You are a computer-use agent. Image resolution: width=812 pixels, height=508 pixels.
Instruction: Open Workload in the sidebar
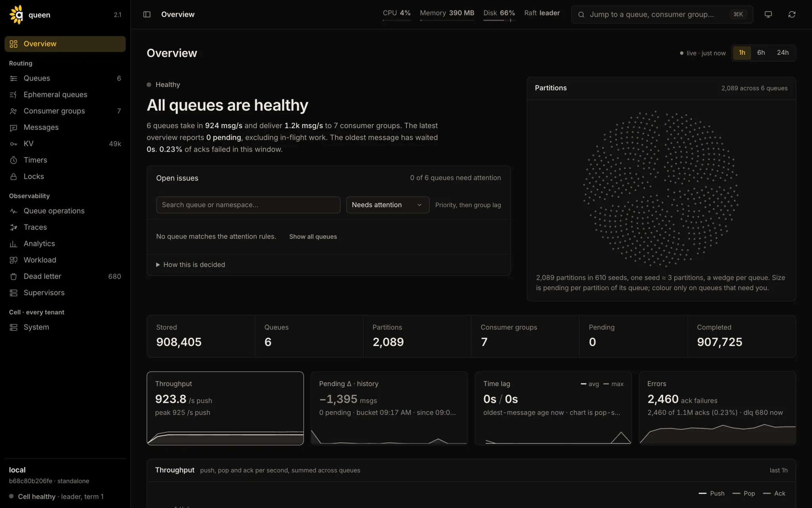[x=65, y=260]
